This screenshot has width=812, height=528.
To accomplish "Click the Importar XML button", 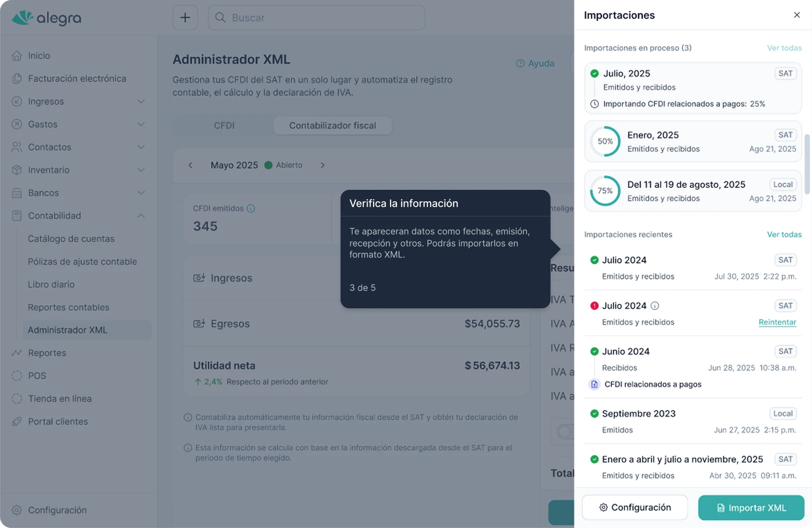I will pos(751,508).
